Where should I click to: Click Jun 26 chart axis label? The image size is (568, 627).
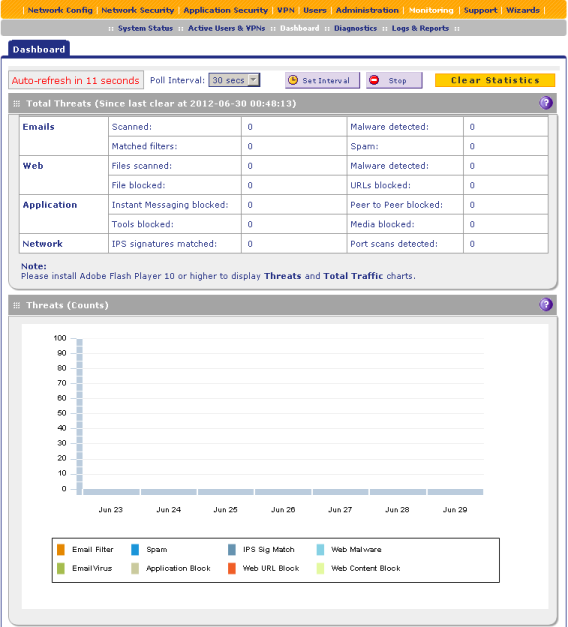coord(283,509)
